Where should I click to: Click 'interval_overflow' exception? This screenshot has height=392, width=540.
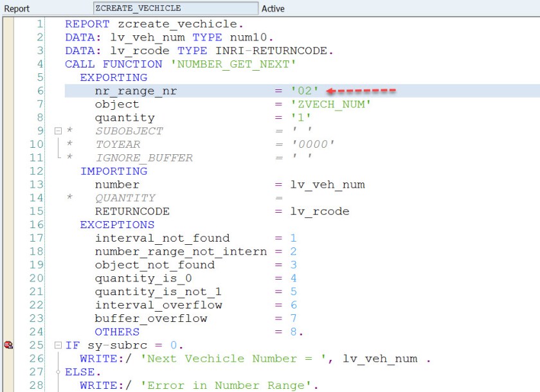pos(159,305)
